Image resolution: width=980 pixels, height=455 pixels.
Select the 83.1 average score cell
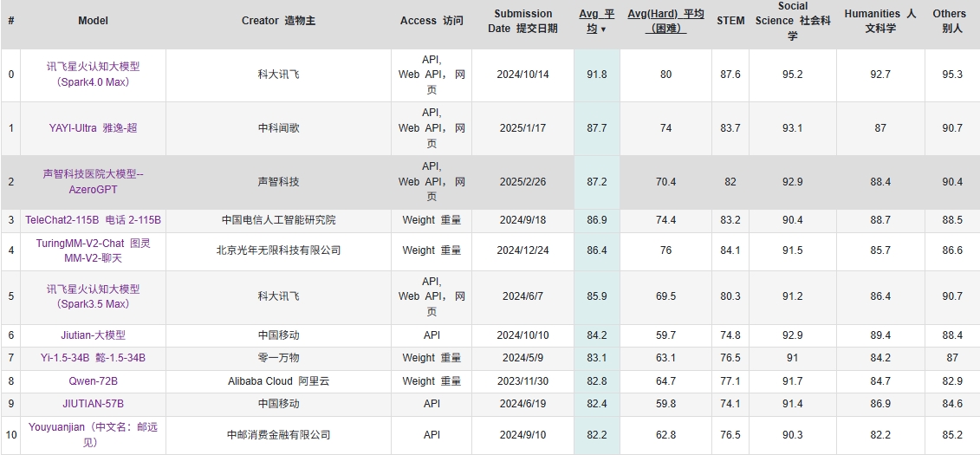(x=597, y=358)
